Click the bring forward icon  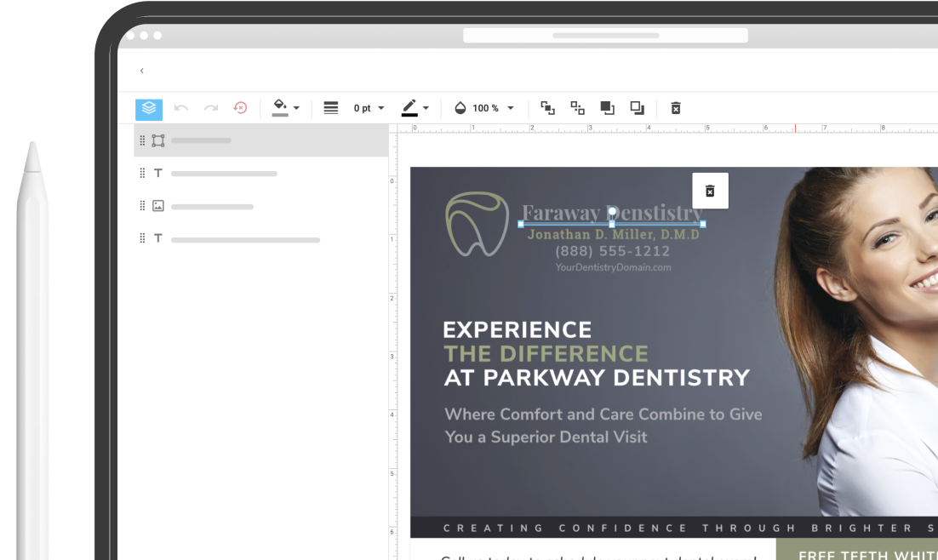[x=547, y=108]
